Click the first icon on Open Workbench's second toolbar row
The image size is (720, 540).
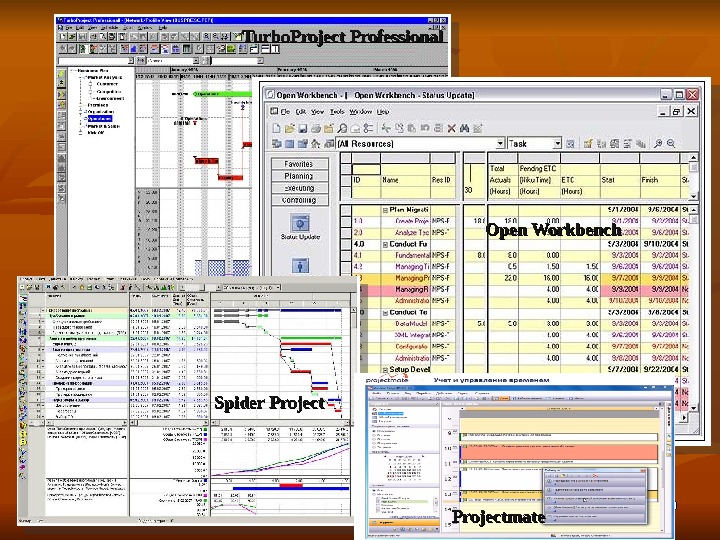tap(276, 144)
